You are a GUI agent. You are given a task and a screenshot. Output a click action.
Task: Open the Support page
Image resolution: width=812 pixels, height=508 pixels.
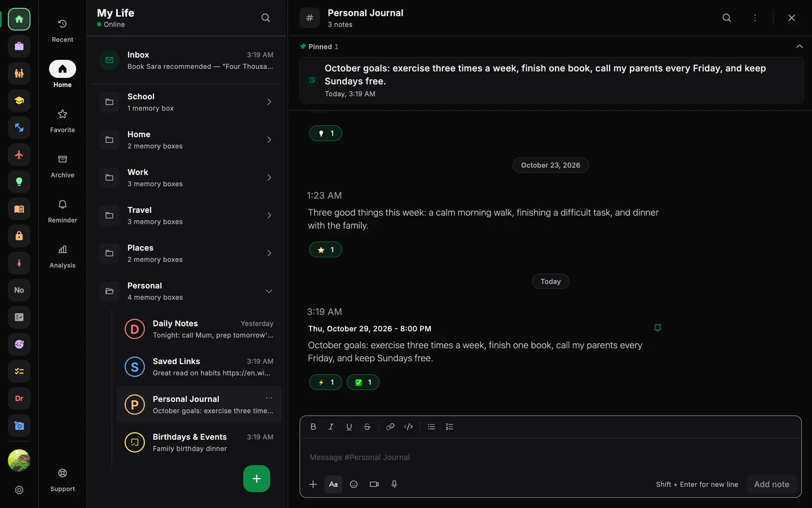pyautogui.click(x=63, y=480)
